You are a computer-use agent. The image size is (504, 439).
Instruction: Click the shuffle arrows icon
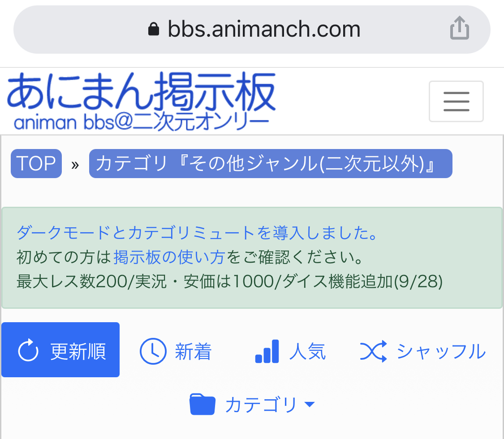point(373,351)
